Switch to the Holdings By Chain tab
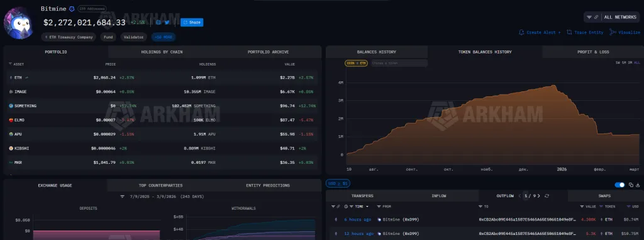The image size is (644, 240). click(162, 52)
